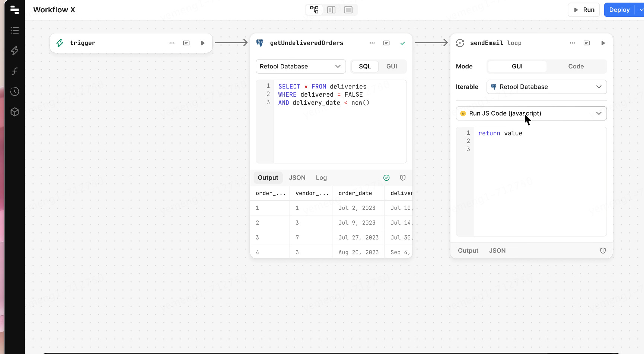Click the sendEmail block name
This screenshot has height=354, width=644.
click(x=487, y=43)
